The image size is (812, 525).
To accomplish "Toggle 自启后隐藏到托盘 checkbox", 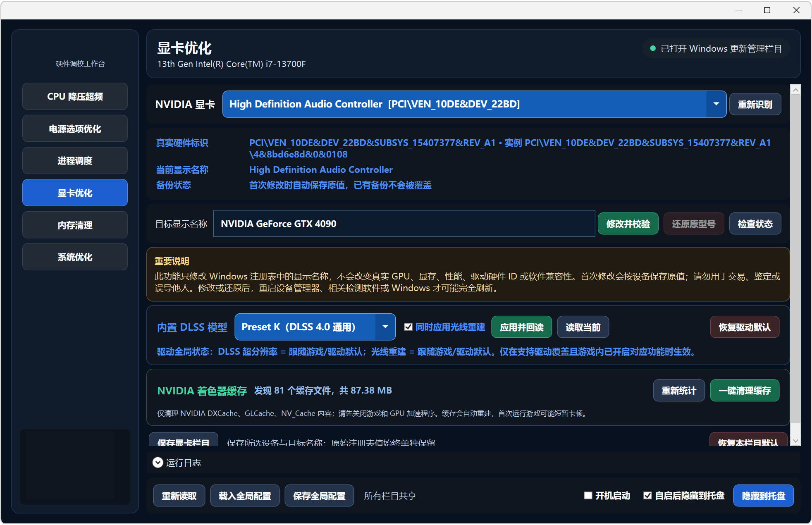I will (647, 495).
